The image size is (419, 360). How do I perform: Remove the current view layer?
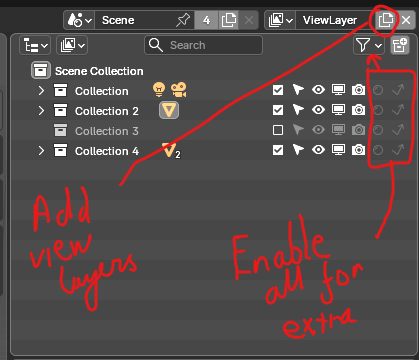pos(406,20)
